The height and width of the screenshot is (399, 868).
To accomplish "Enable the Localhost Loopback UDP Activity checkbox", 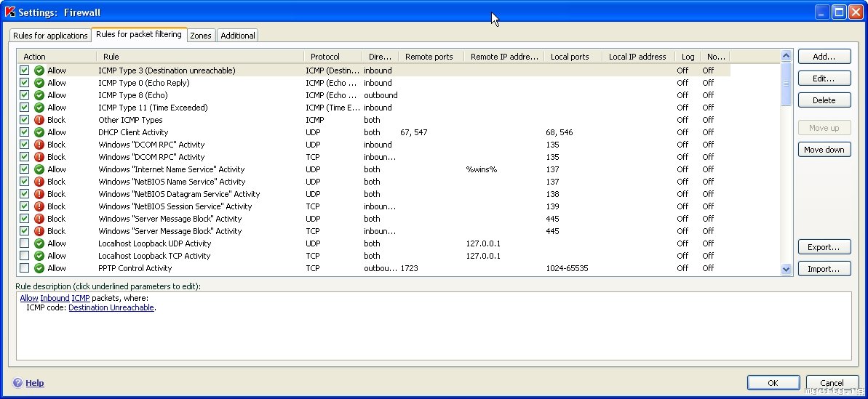I will 25,243.
